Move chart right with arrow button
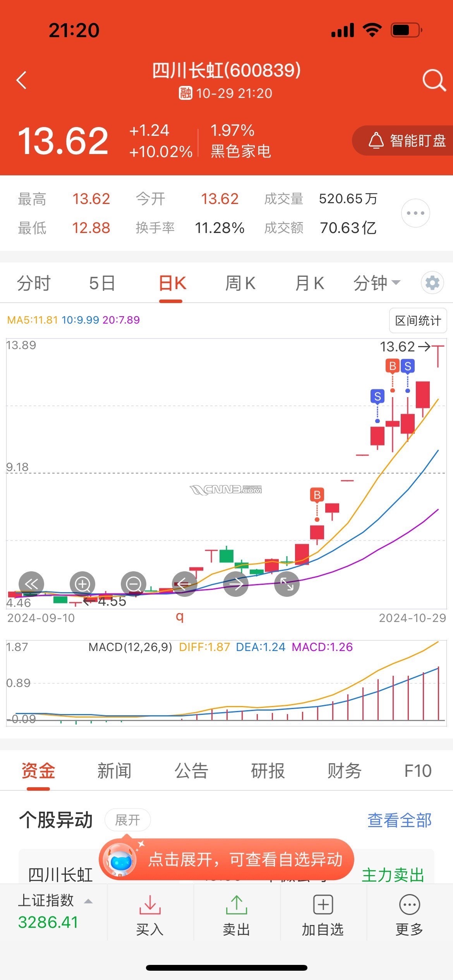Screen dimensions: 453x980 tap(236, 584)
